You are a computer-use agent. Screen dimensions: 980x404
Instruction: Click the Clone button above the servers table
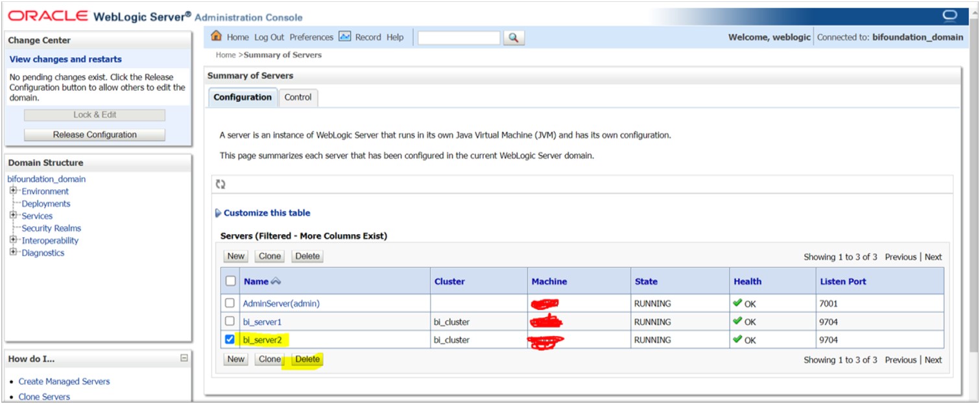click(x=270, y=256)
